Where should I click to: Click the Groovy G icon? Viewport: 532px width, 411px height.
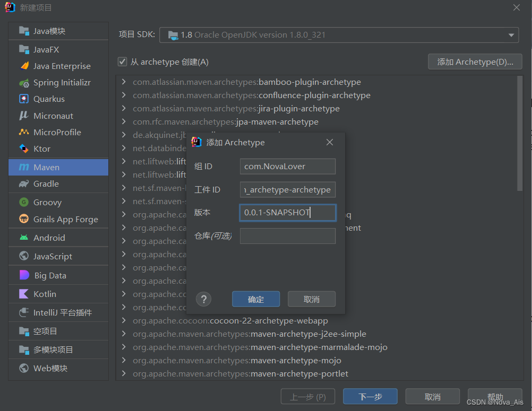24,202
